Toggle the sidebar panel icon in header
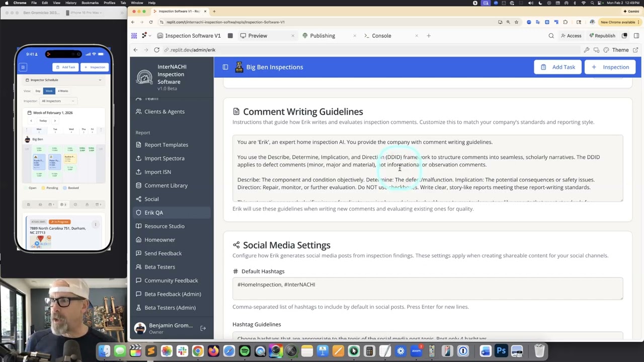The image size is (644, 362). coord(225,67)
